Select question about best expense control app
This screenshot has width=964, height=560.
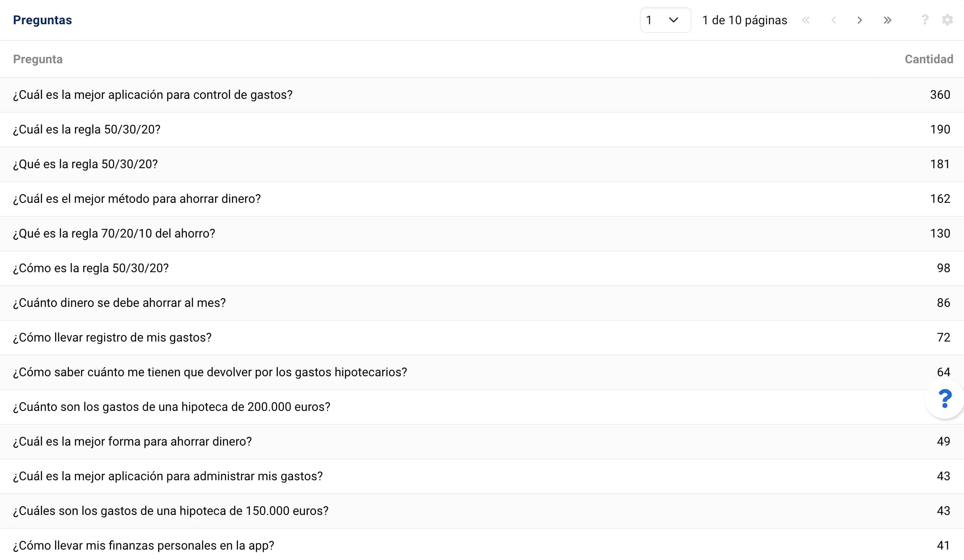(153, 95)
